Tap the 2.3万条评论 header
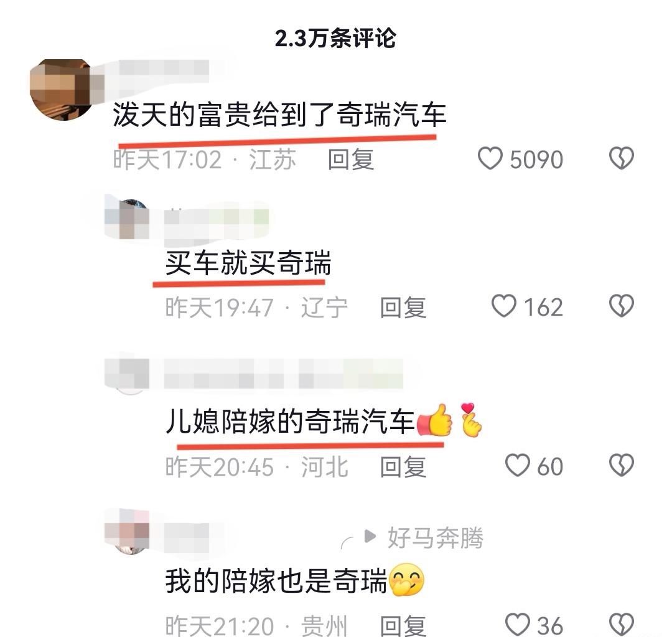The image size is (672, 637). tap(335, 38)
